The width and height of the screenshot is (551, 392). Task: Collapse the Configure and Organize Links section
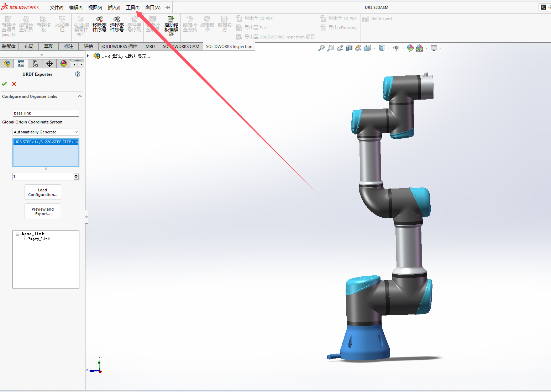(x=80, y=96)
